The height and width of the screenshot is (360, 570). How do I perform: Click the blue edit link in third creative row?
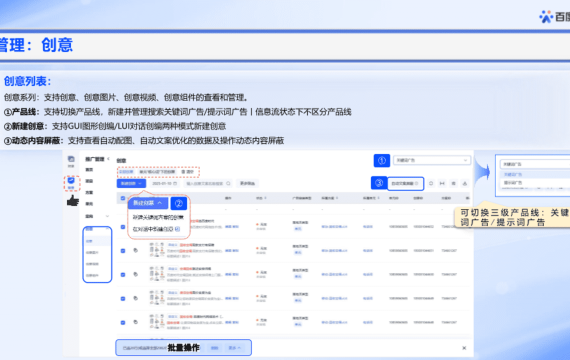pyautogui.click(x=228, y=275)
